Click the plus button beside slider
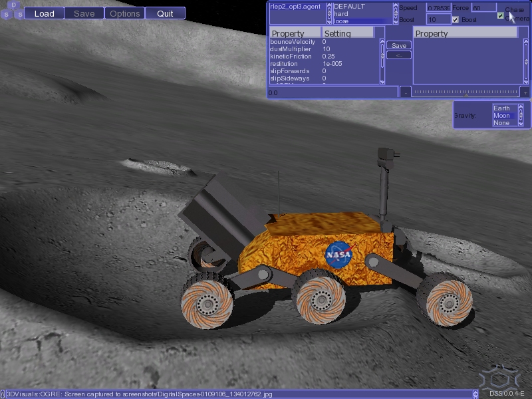Viewport: 532px width, 399px height. [x=525, y=92]
